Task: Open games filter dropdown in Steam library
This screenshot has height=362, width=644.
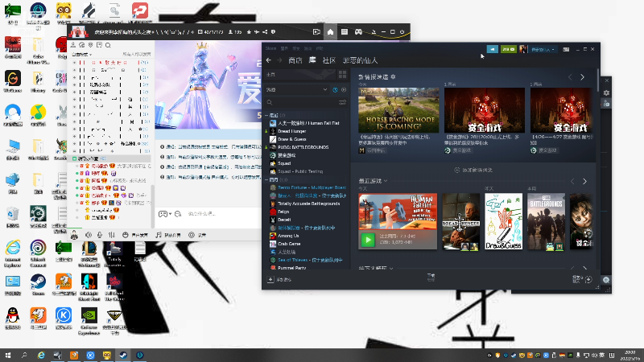Action: coord(296,89)
